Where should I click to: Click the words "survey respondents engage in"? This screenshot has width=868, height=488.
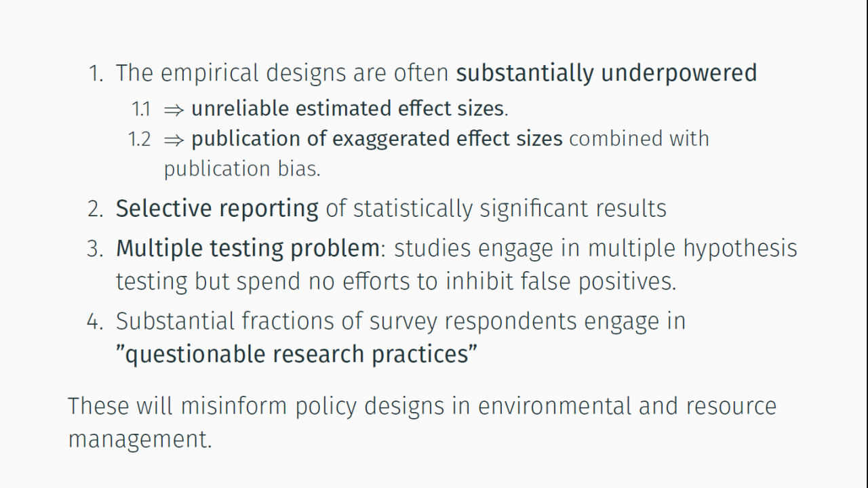pyautogui.click(x=528, y=321)
